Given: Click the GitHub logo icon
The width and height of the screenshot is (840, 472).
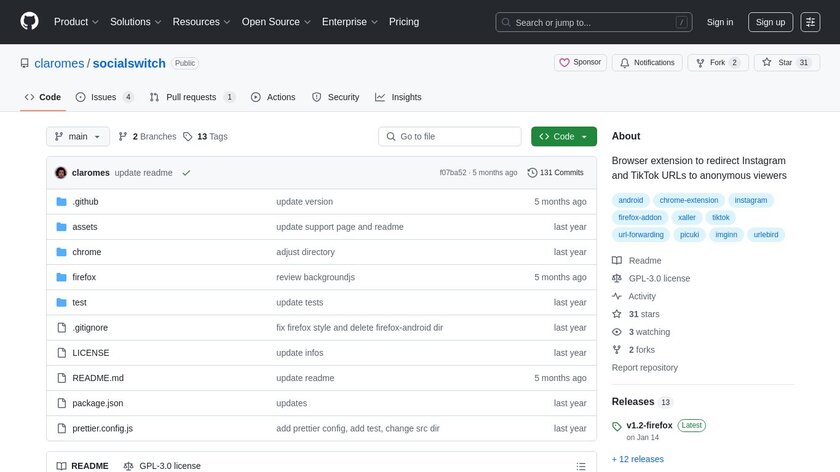Looking at the screenshot, I should [29, 22].
